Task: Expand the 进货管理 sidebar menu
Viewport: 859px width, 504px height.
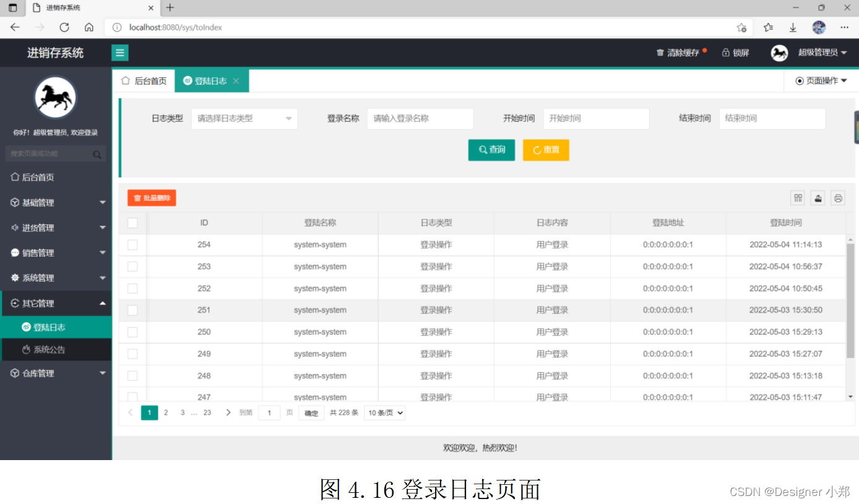Action: [x=56, y=228]
